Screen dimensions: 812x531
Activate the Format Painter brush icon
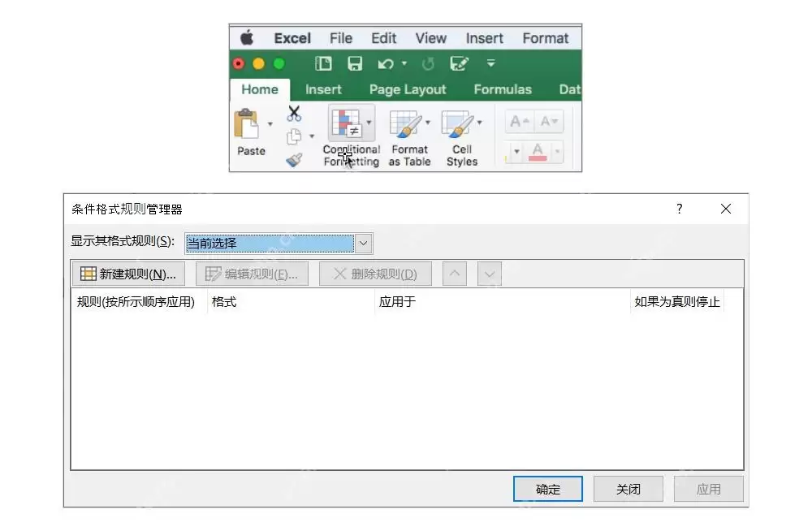point(294,160)
